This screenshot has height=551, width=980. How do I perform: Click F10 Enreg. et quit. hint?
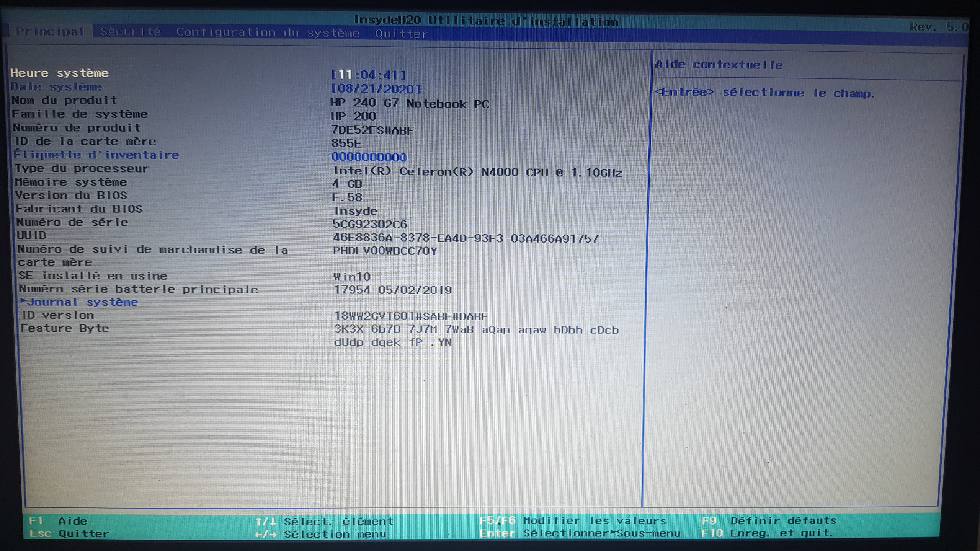tap(767, 533)
